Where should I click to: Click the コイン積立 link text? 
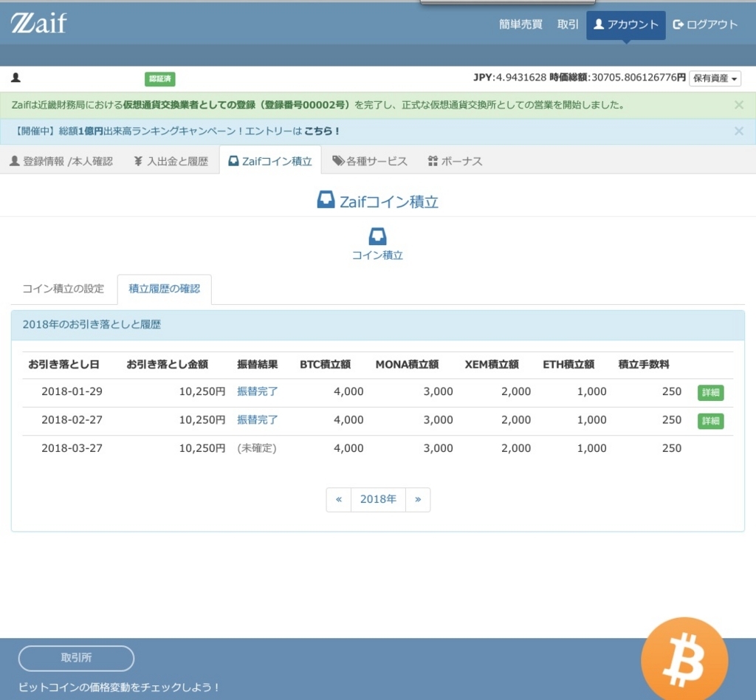(377, 255)
